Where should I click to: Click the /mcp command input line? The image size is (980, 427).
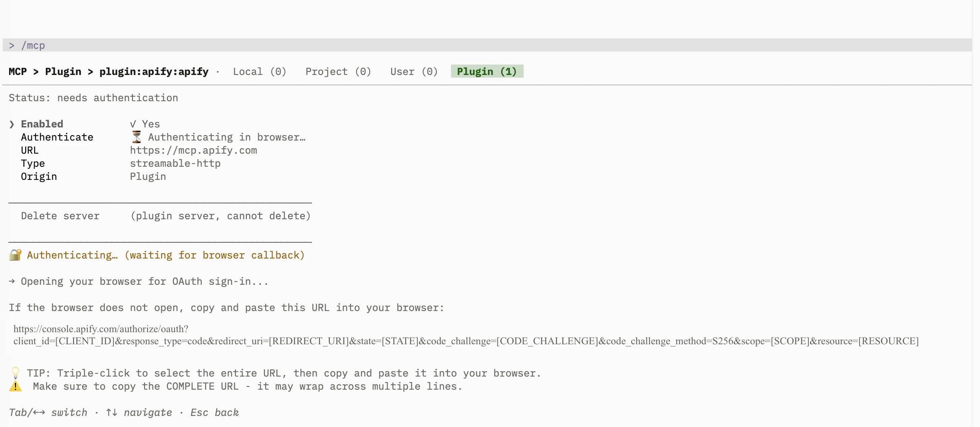point(487,45)
